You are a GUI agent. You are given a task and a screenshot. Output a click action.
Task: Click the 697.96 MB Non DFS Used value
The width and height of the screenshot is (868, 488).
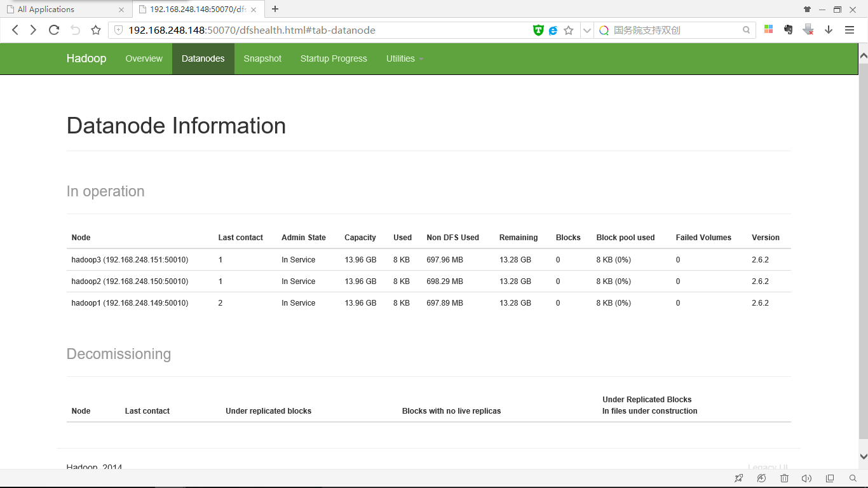coord(445,260)
